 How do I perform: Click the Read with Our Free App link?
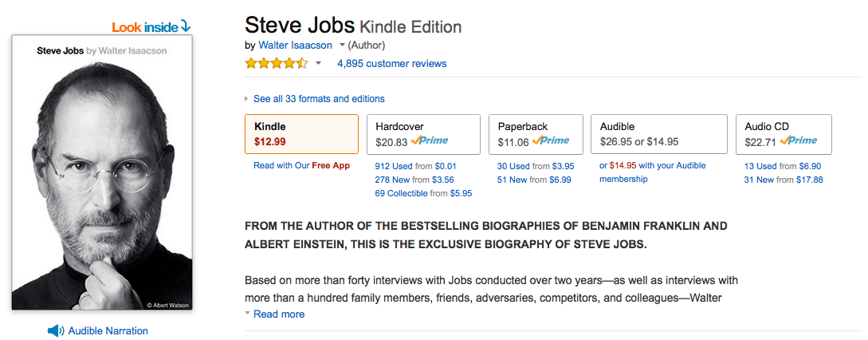(x=301, y=166)
